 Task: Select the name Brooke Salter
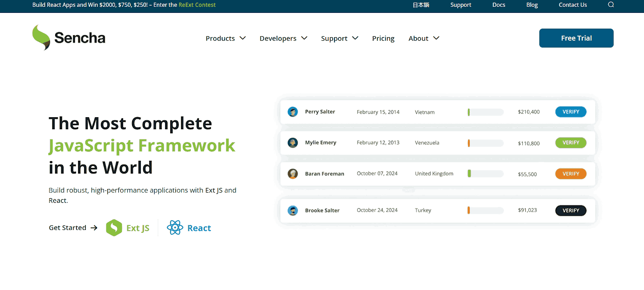coord(322,210)
